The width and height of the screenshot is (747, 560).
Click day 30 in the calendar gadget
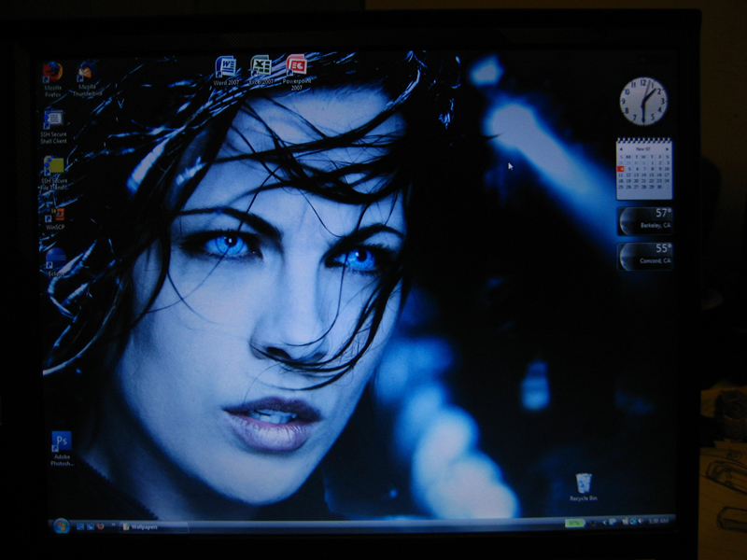coord(660,187)
